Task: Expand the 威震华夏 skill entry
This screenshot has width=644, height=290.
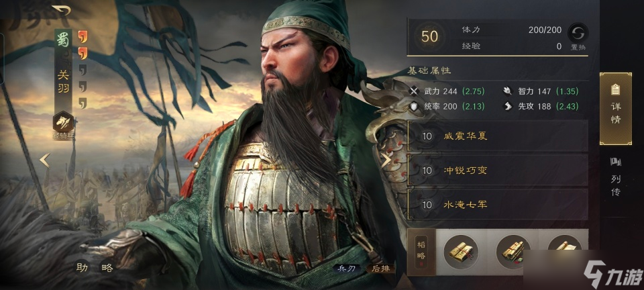Action: click(497, 136)
